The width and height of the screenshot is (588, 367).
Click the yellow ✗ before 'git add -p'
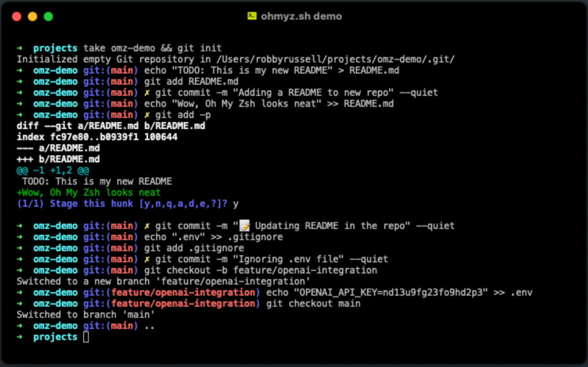[x=147, y=115]
